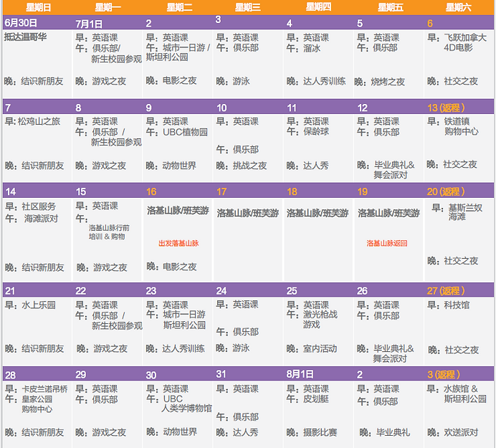Click 晚：室内活动 on July 25

click(x=312, y=348)
